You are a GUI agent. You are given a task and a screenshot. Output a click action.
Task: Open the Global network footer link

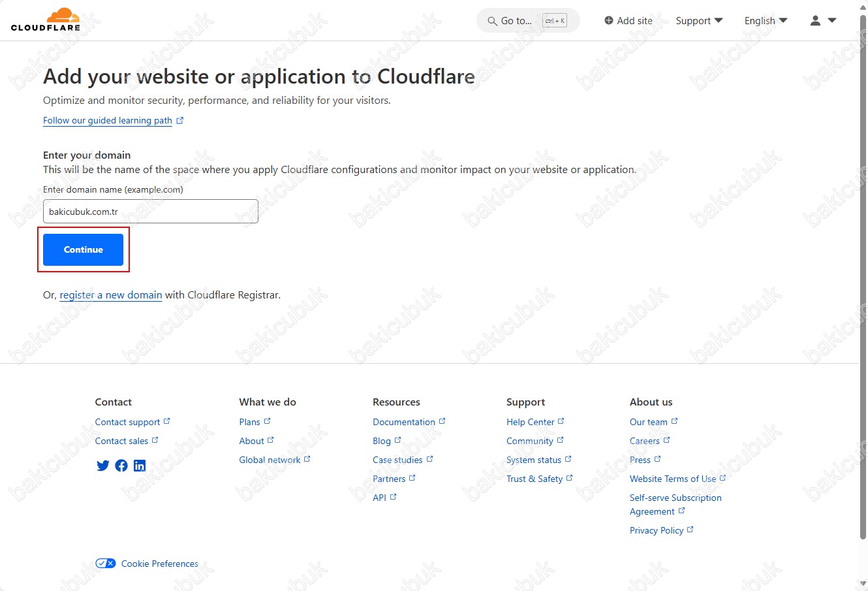click(270, 460)
